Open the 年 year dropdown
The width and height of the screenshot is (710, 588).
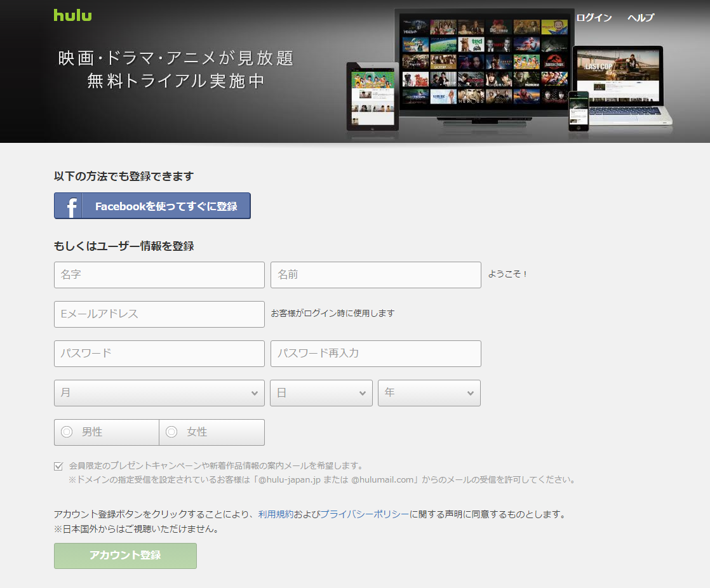[x=429, y=393]
